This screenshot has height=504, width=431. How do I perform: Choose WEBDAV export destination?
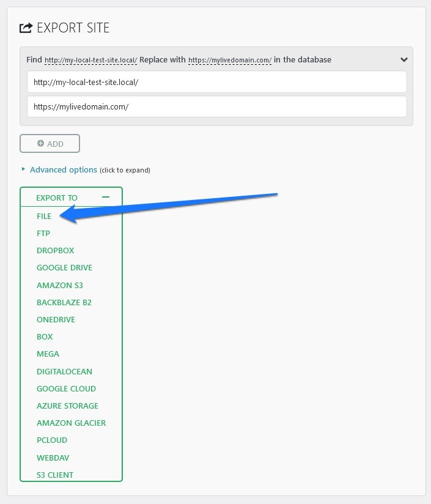[x=52, y=458]
